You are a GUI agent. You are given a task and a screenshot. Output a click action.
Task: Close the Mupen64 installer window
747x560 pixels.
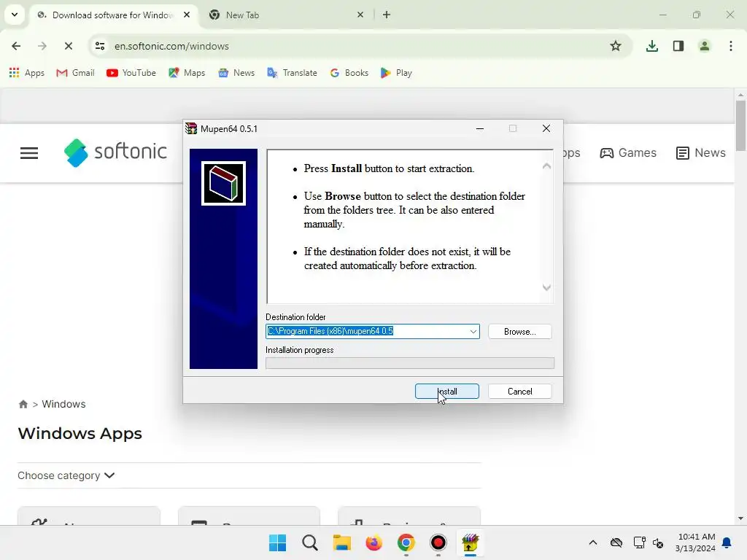click(546, 128)
